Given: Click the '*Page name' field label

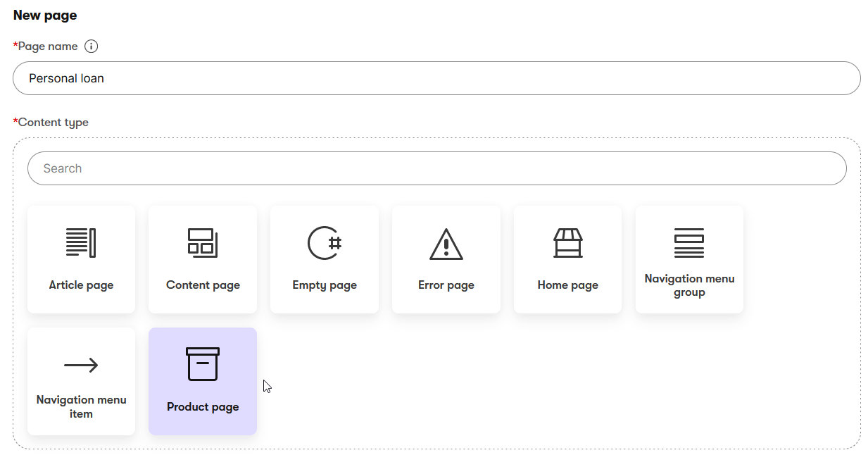Looking at the screenshot, I should click(46, 46).
